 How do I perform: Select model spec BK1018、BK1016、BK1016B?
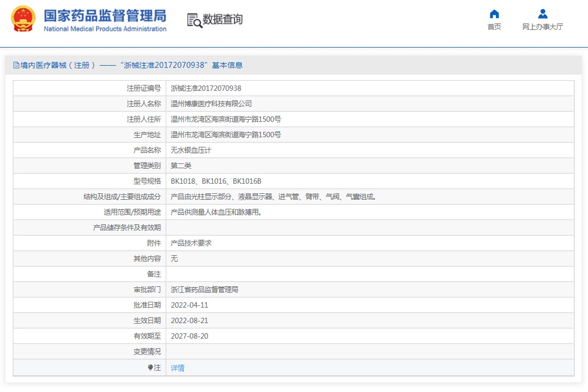pos(216,182)
